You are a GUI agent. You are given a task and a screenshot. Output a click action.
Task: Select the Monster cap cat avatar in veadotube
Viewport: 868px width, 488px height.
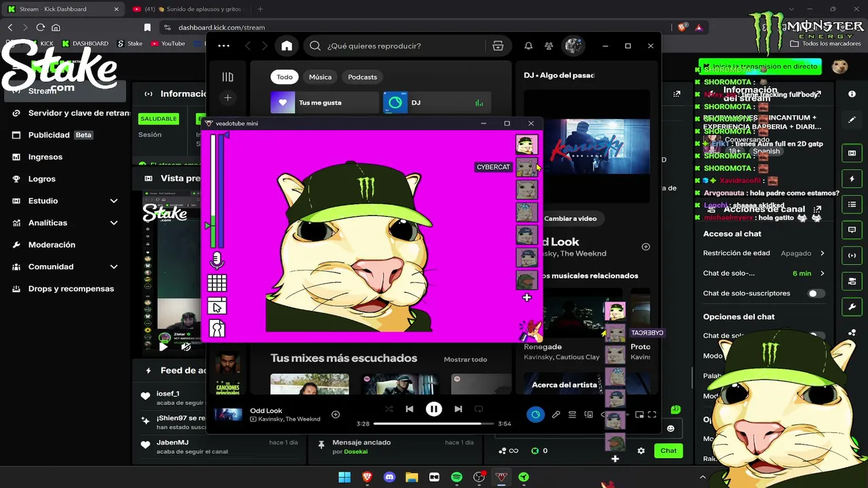[527, 144]
